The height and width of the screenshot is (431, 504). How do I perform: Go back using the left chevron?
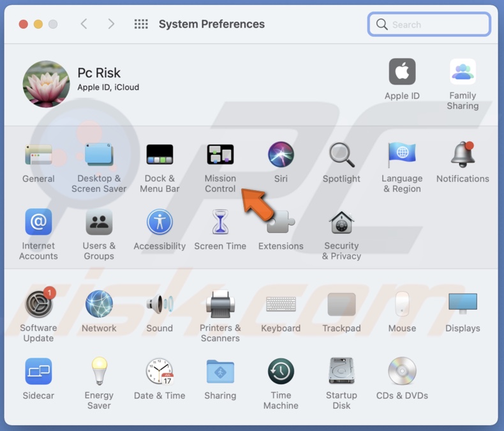(84, 24)
